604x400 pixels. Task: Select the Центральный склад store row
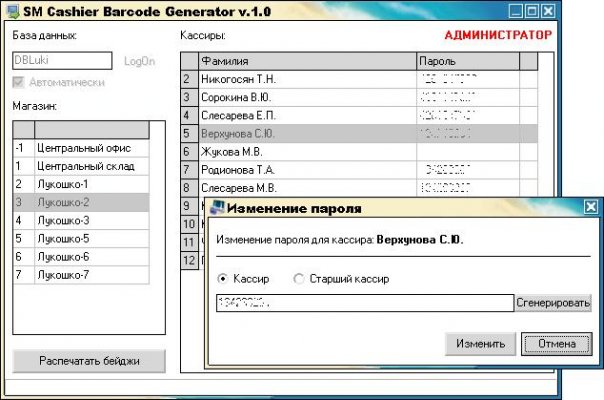[x=81, y=166]
